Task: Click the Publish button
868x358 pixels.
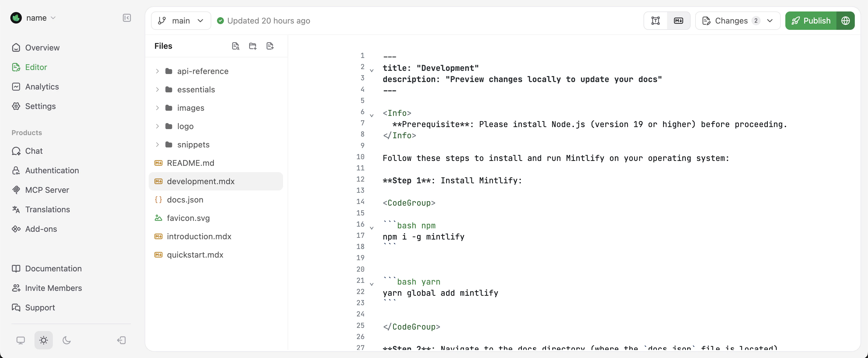Action: click(x=810, y=21)
